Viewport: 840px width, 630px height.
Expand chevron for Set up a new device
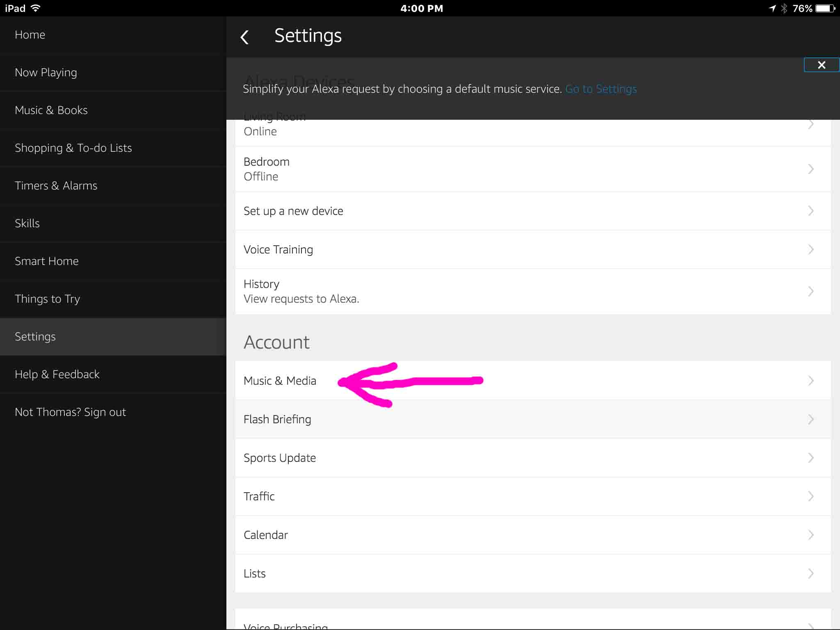click(x=811, y=211)
